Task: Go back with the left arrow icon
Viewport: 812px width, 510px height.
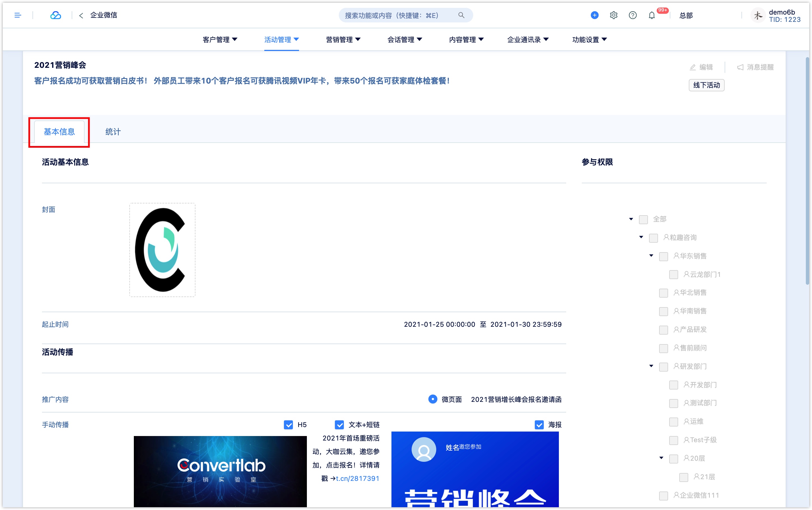Action: tap(81, 15)
